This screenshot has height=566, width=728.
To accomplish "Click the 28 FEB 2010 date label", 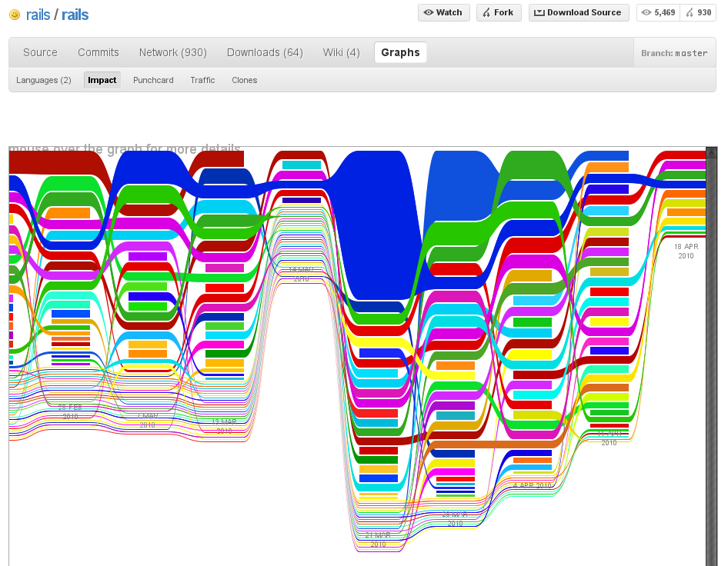I will (x=70, y=412).
